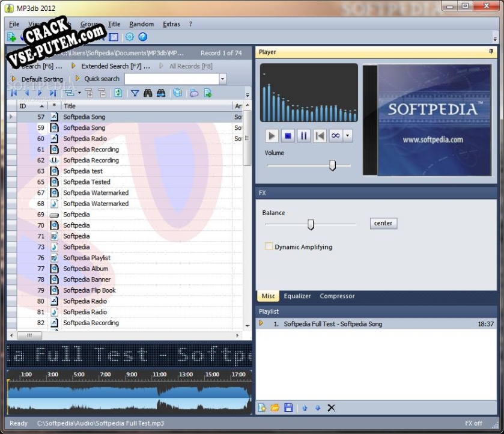Click the Volume slider handle

pyautogui.click(x=332, y=165)
